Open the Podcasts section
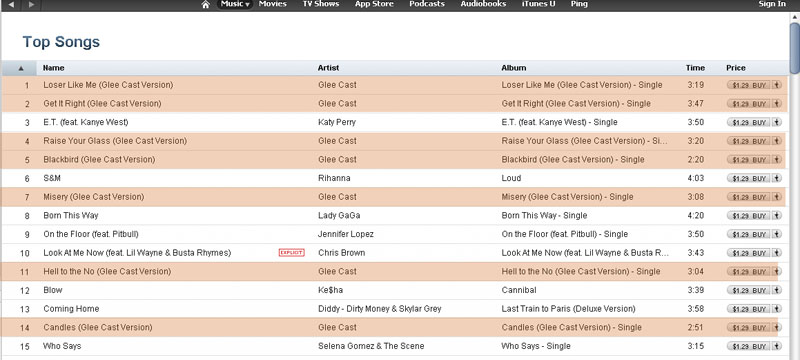Image resolution: width=800 pixels, height=360 pixels. pyautogui.click(x=427, y=4)
